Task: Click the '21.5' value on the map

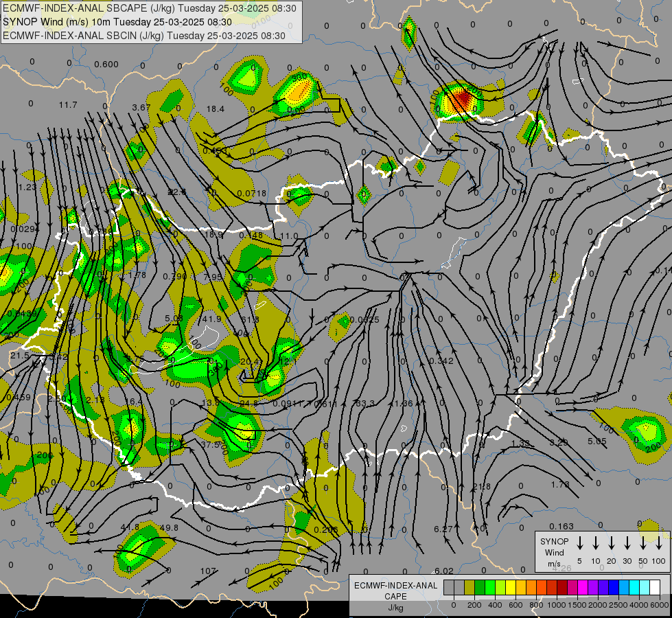Action: (x=19, y=356)
